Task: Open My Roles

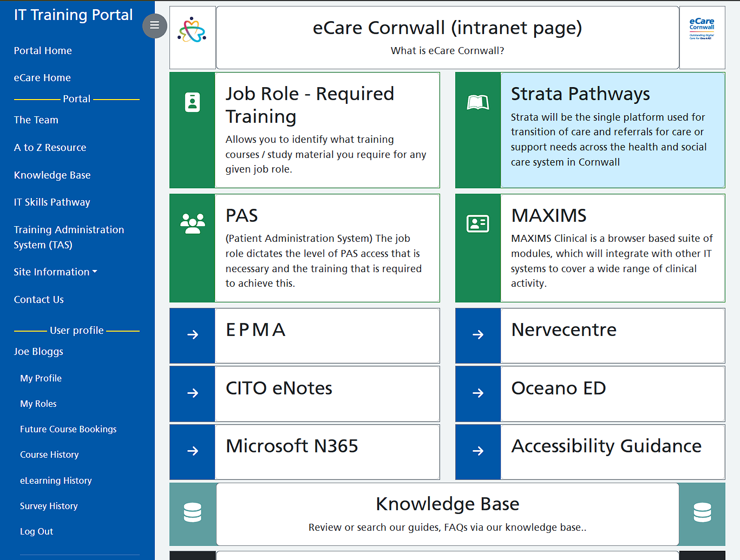Action: pyautogui.click(x=38, y=404)
